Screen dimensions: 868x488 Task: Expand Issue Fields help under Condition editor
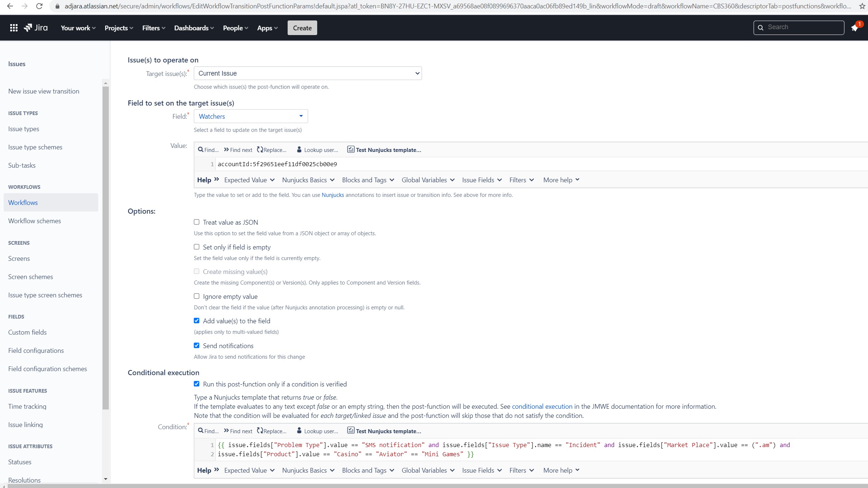pos(482,470)
